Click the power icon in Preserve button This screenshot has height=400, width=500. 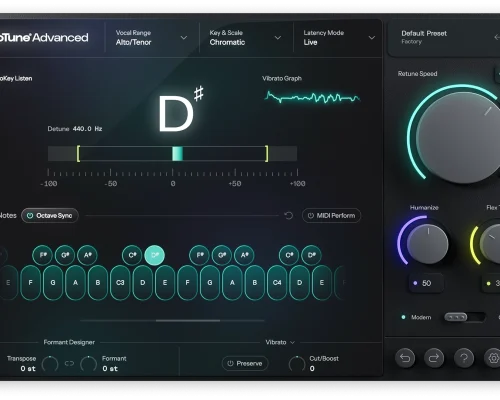(x=230, y=363)
